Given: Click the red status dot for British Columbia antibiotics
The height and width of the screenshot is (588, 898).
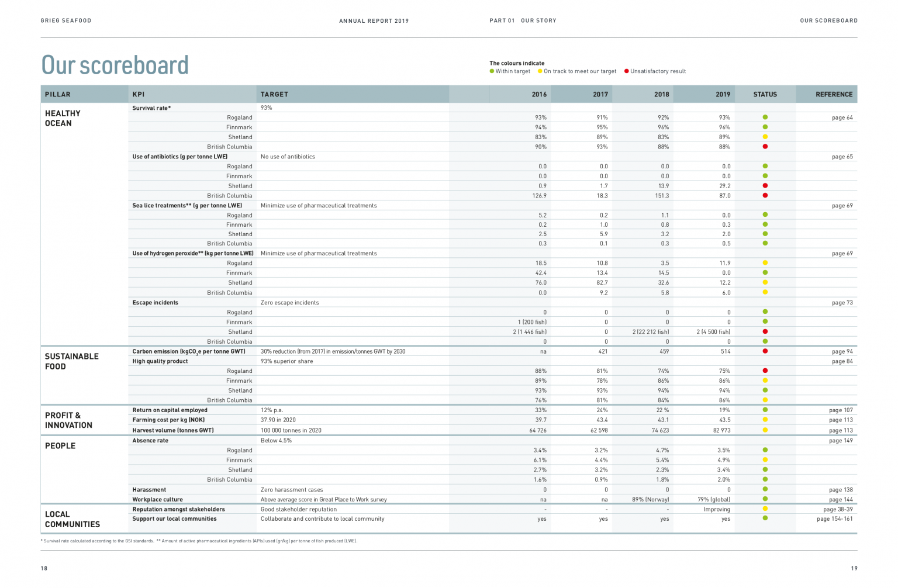Looking at the screenshot, I should (766, 196).
